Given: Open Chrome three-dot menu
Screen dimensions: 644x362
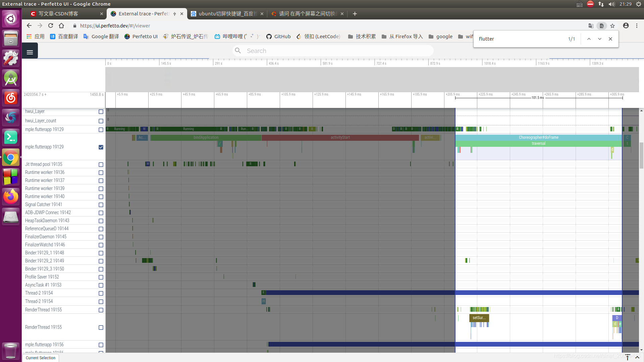Looking at the screenshot, I should click(x=637, y=26).
